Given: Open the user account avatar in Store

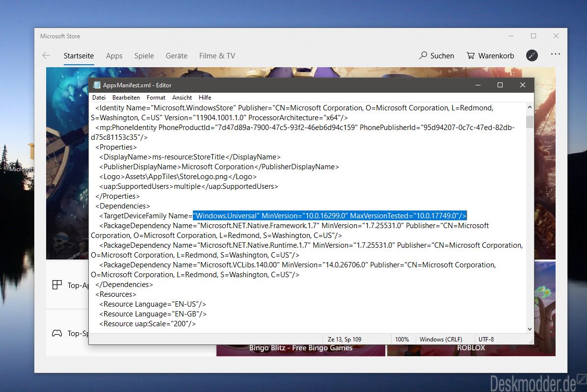Looking at the screenshot, I should pos(532,55).
